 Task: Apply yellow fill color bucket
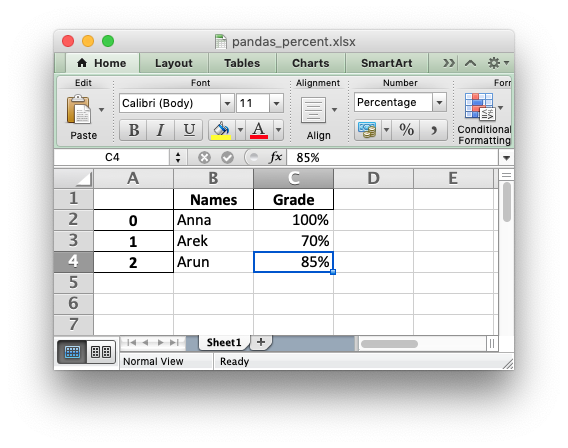tap(221, 130)
